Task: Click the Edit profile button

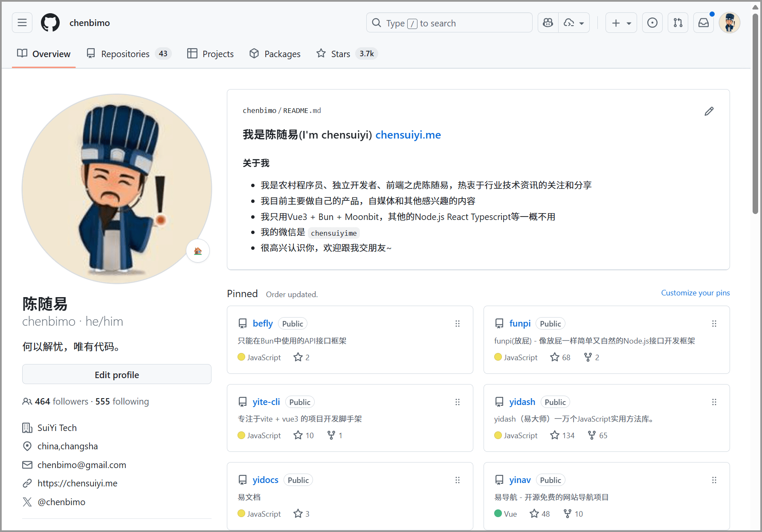Action: pyautogui.click(x=116, y=375)
